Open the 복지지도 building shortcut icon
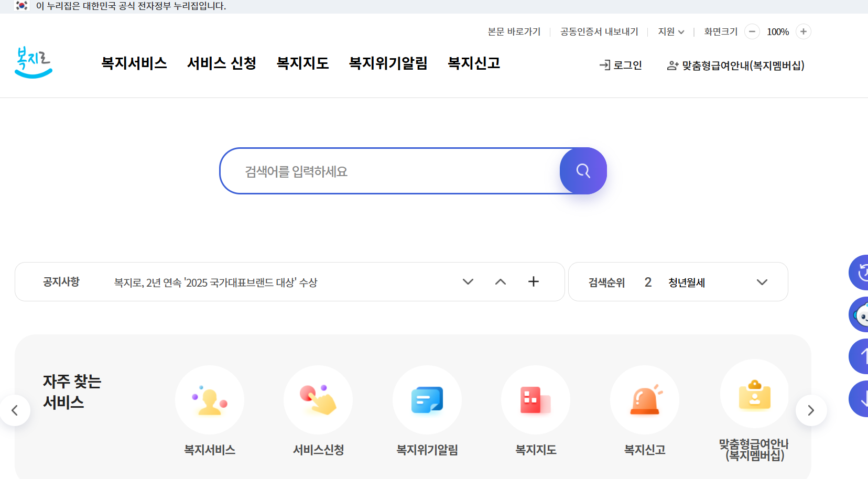Viewport: 868px width, 479px height. pyautogui.click(x=536, y=400)
